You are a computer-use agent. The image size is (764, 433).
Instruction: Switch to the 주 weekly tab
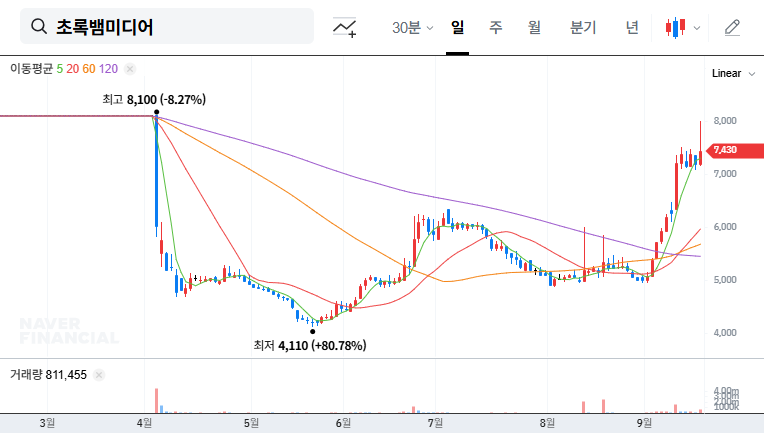[496, 27]
